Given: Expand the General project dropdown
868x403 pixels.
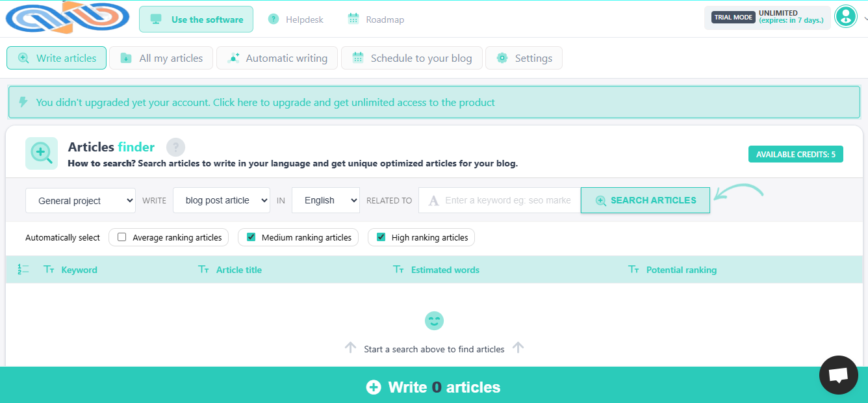Looking at the screenshot, I should (x=81, y=201).
